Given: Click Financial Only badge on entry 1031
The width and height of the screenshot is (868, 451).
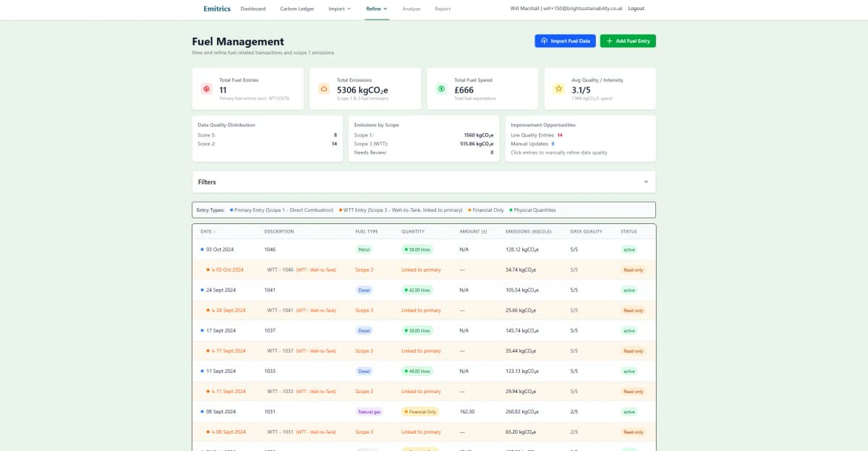Looking at the screenshot, I should coord(420,411).
